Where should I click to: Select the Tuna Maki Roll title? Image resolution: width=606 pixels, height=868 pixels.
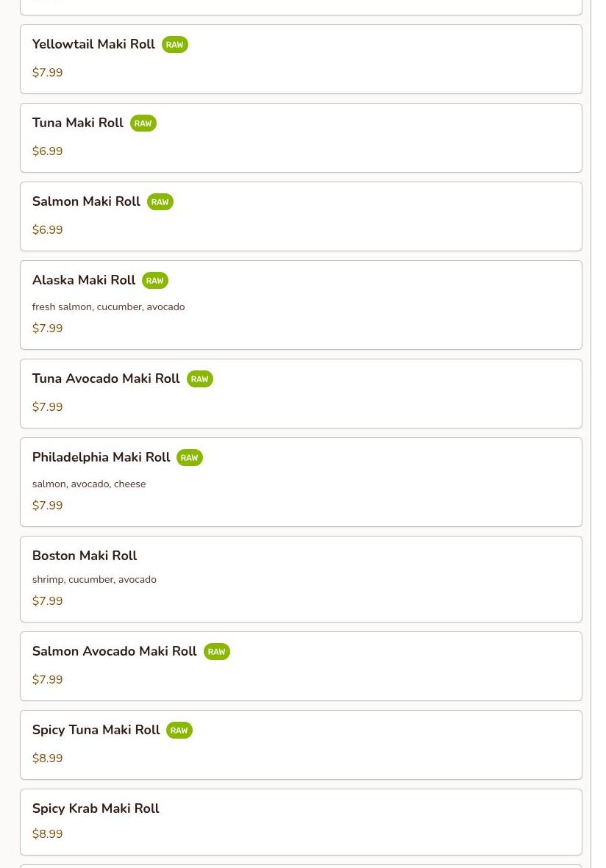point(77,123)
